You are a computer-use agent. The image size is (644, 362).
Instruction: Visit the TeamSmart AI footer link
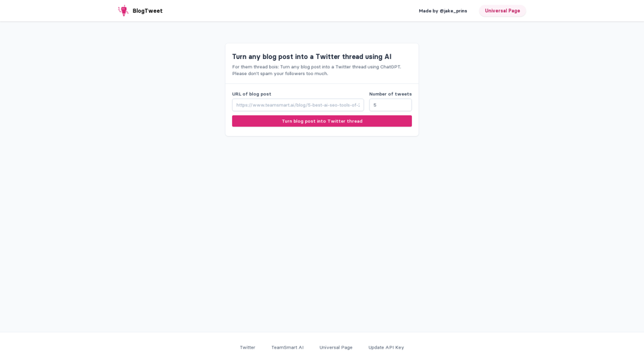pyautogui.click(x=287, y=347)
